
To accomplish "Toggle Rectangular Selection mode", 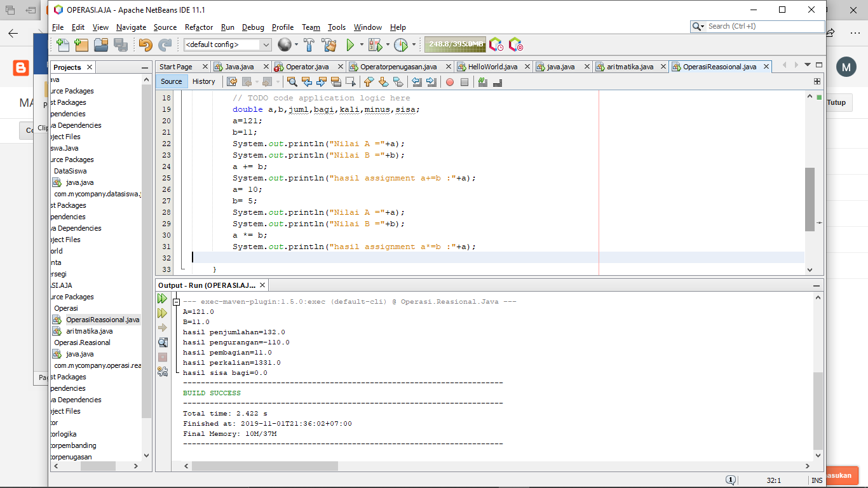I will (x=350, y=81).
